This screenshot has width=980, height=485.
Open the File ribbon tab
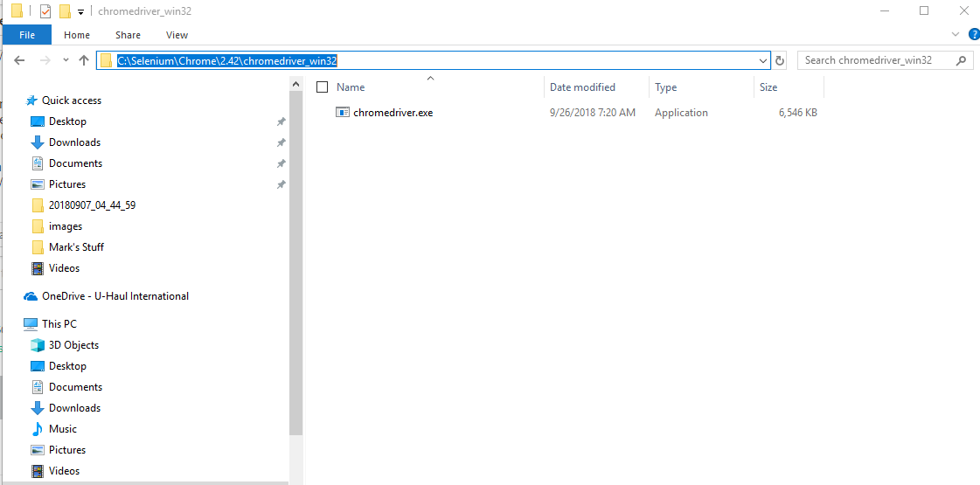[27, 35]
